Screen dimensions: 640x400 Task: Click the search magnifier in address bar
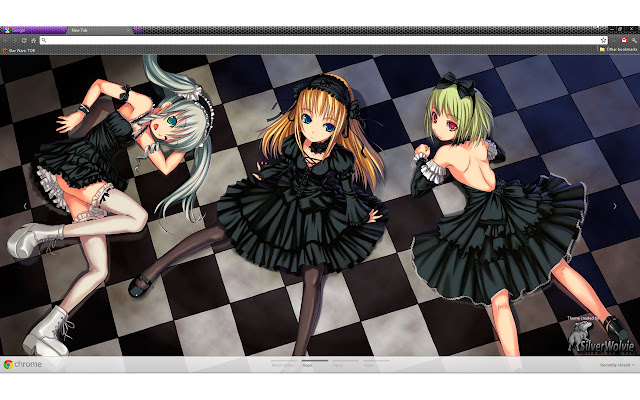coord(44,40)
